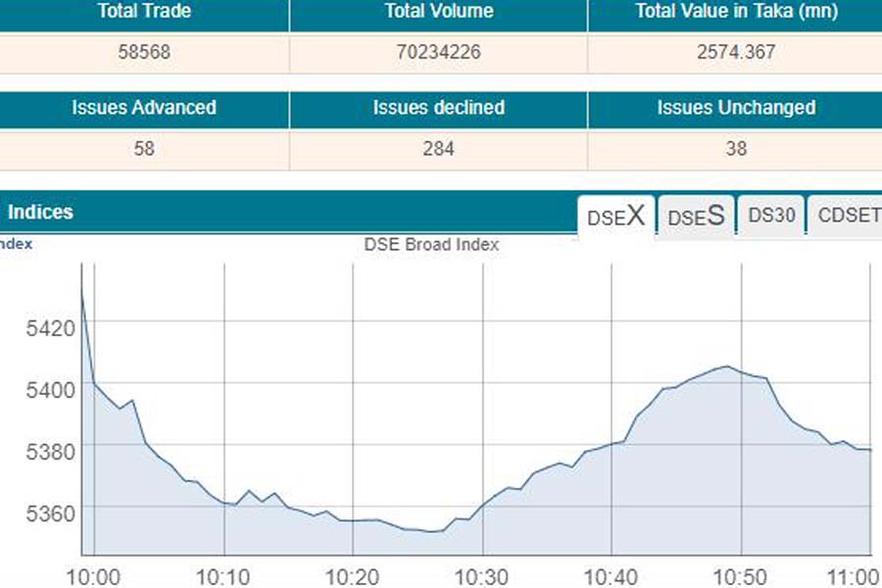The width and height of the screenshot is (882, 588).
Task: Click the 5400 y-axis label
Action: tap(49, 389)
